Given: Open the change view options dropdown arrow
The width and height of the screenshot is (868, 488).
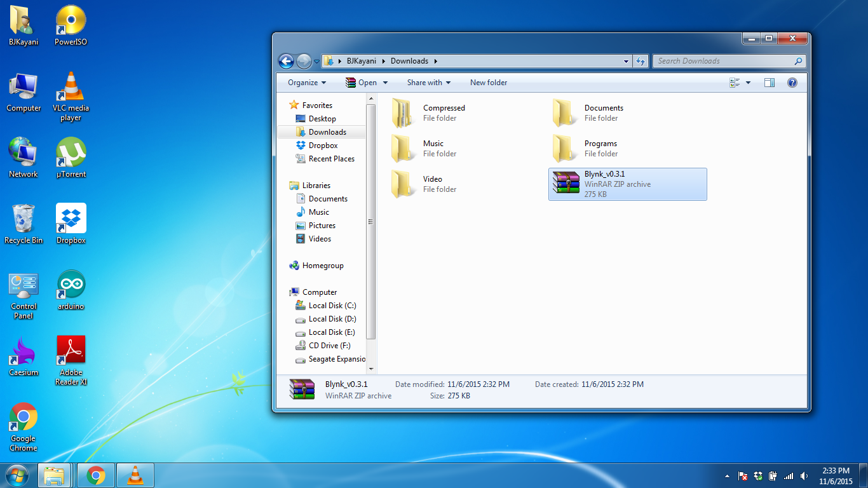Looking at the screenshot, I should [748, 83].
